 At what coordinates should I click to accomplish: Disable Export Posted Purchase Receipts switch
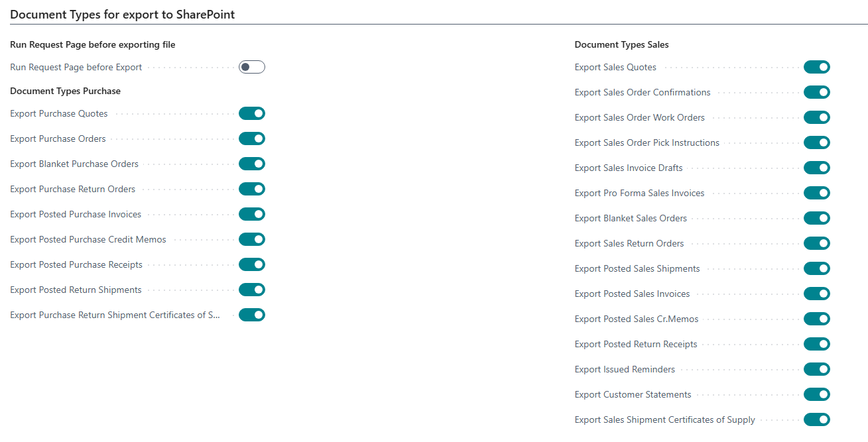coord(252,264)
